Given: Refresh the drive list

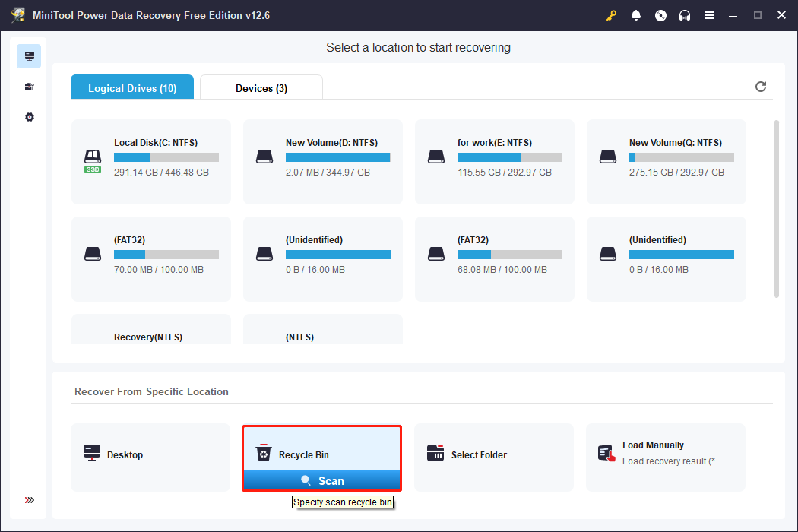Looking at the screenshot, I should [x=760, y=87].
